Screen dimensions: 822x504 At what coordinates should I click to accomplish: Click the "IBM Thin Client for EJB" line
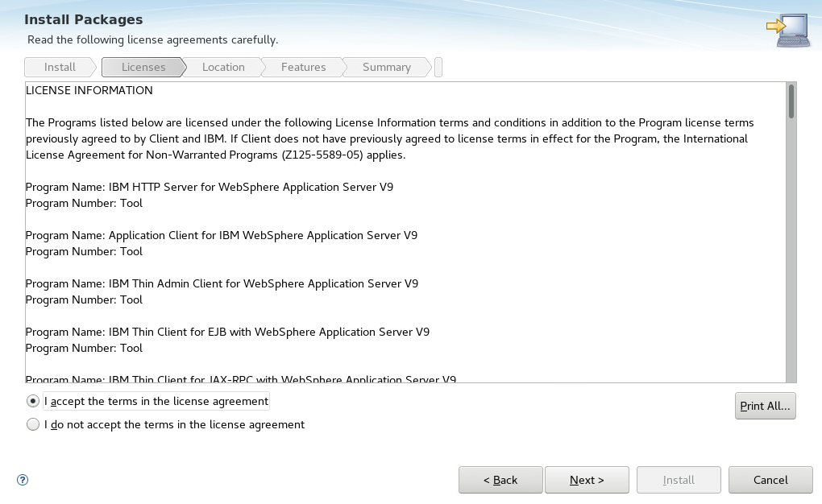pyautogui.click(x=227, y=332)
